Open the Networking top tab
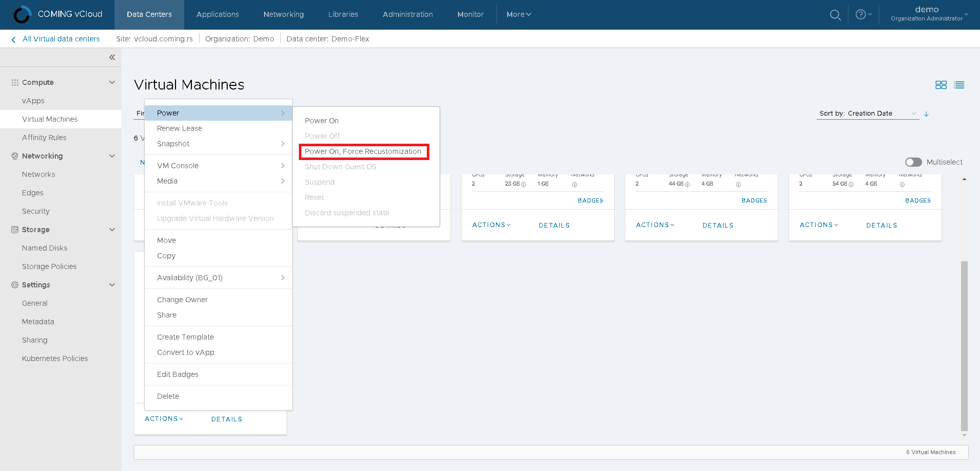 point(284,14)
